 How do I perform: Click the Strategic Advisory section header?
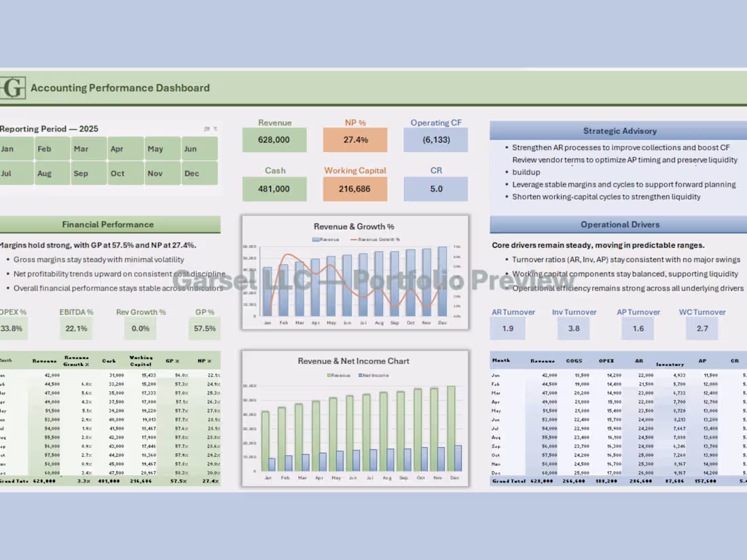tap(619, 130)
